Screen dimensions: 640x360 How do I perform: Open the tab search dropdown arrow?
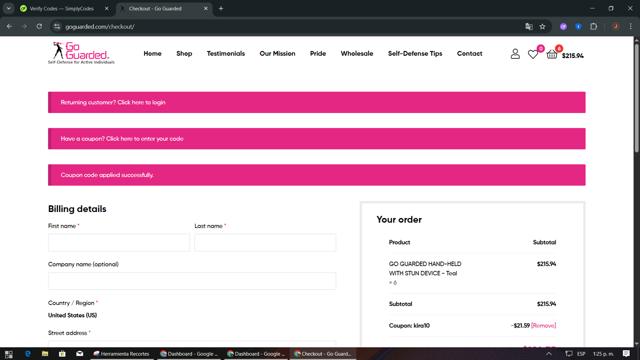point(9,8)
